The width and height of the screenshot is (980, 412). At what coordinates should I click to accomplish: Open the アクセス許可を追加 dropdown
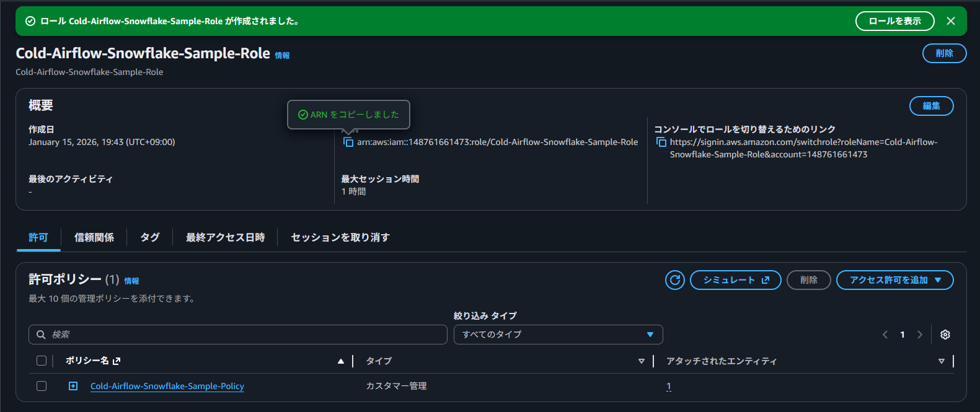point(894,280)
